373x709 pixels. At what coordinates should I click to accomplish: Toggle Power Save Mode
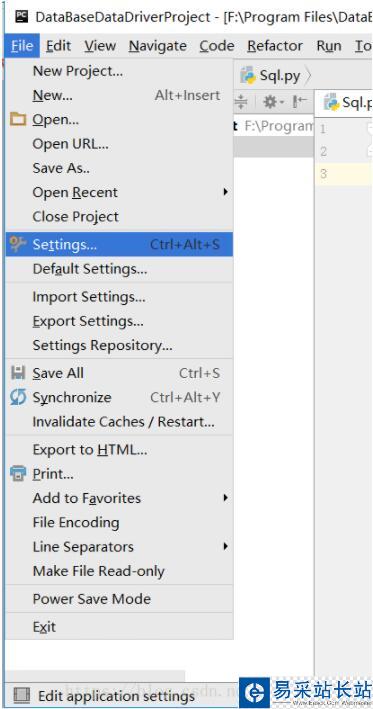(119, 599)
